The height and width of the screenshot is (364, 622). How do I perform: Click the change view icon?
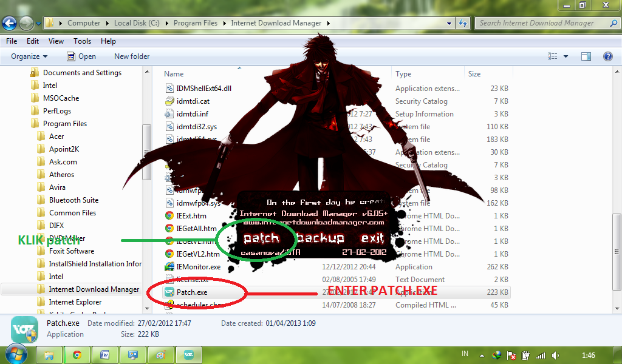click(553, 56)
